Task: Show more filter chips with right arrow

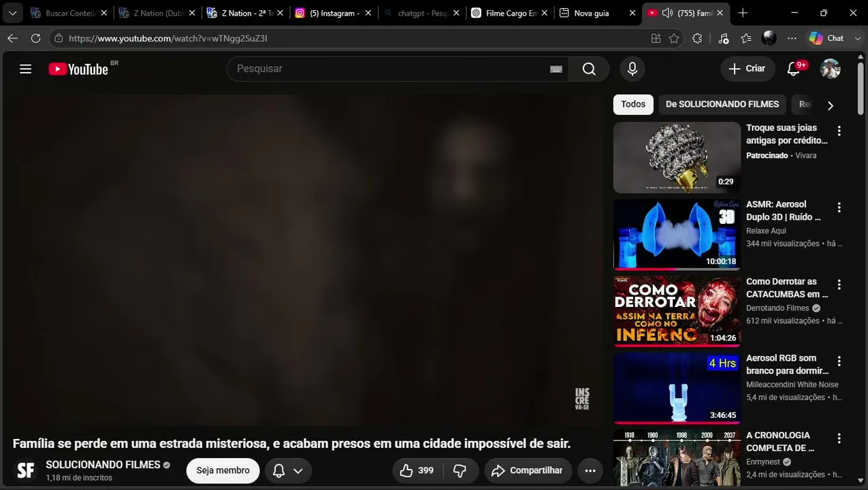Action: (x=830, y=105)
